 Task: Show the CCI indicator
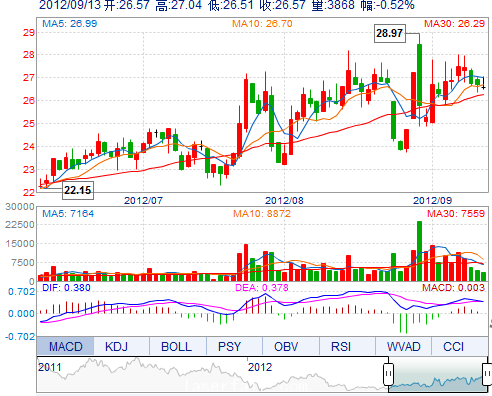(x=453, y=346)
